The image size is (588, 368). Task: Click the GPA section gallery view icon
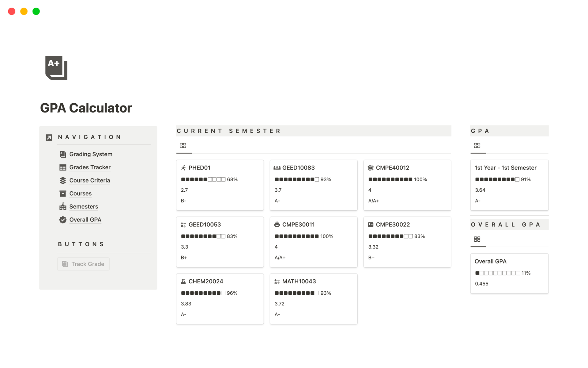(477, 145)
